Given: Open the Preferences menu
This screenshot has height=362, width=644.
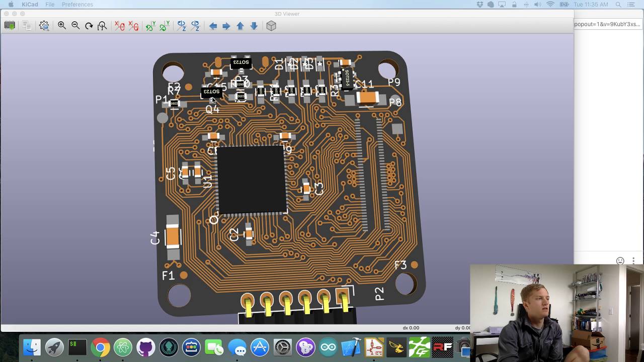Looking at the screenshot, I should [x=77, y=5].
